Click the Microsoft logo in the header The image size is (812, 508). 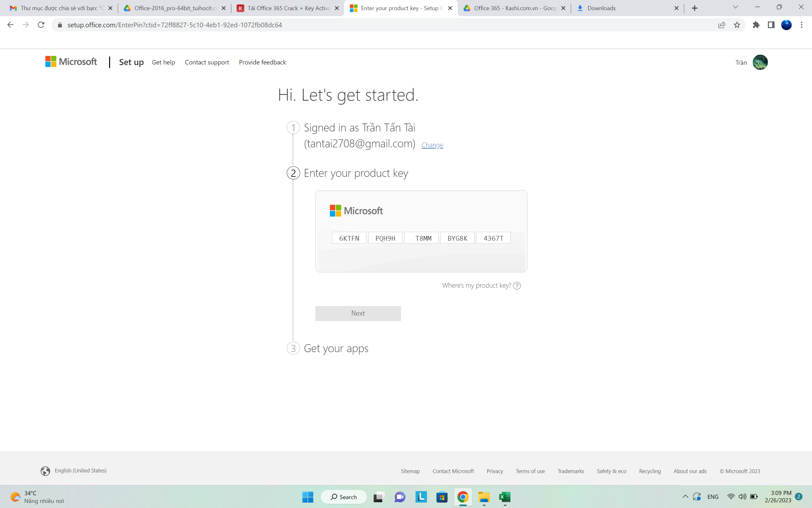[71, 62]
